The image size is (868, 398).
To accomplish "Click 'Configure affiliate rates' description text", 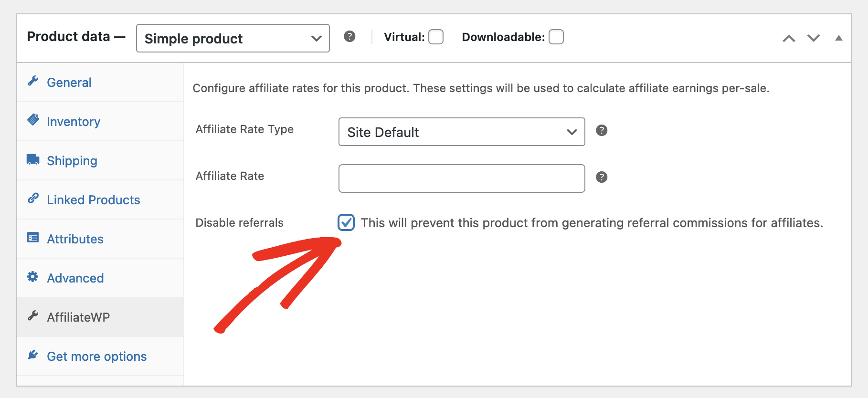I will [x=481, y=88].
